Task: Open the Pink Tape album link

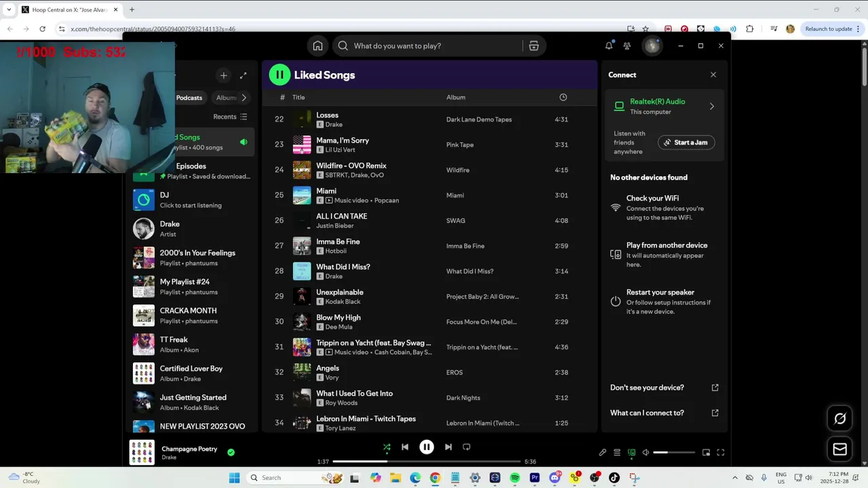Action: click(x=460, y=145)
